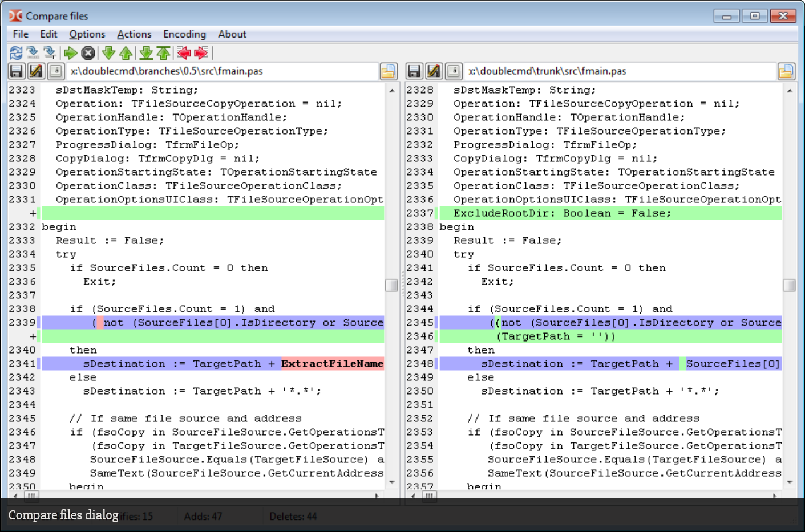Click the right pane horizontal scroll-right arrow
Viewport: 805px width, 532px height.
coord(774,496)
